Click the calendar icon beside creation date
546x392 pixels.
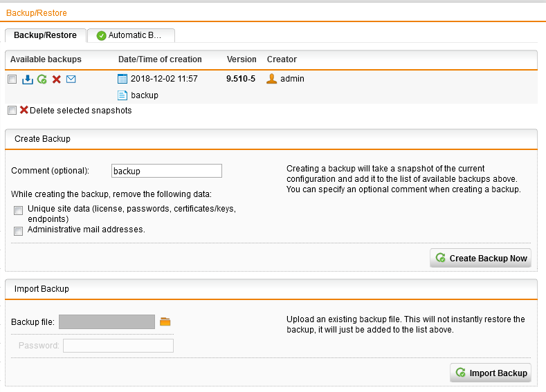pyautogui.click(x=122, y=79)
